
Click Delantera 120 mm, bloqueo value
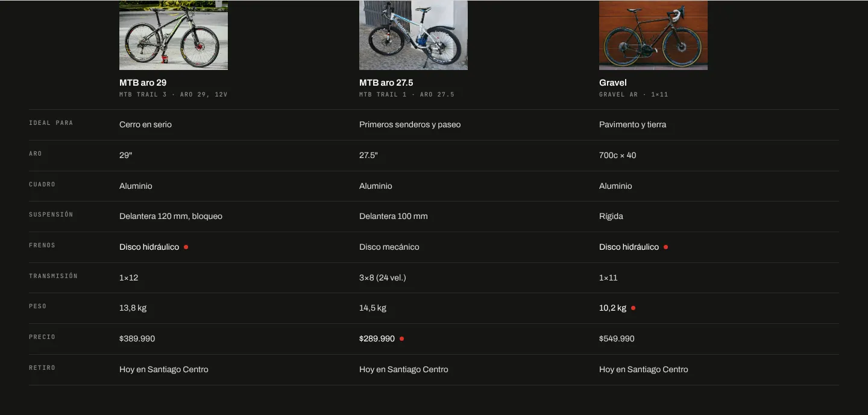(x=171, y=217)
